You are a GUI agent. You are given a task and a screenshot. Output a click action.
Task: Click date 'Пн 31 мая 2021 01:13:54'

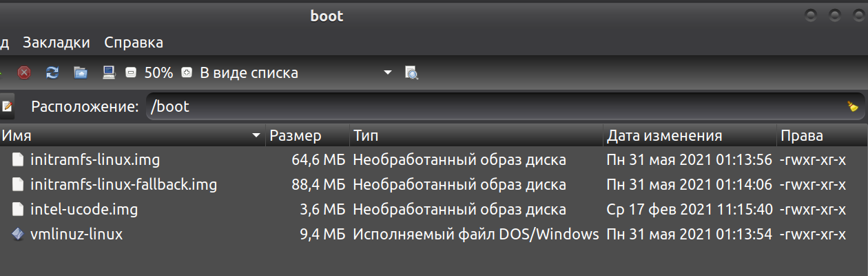click(x=689, y=235)
